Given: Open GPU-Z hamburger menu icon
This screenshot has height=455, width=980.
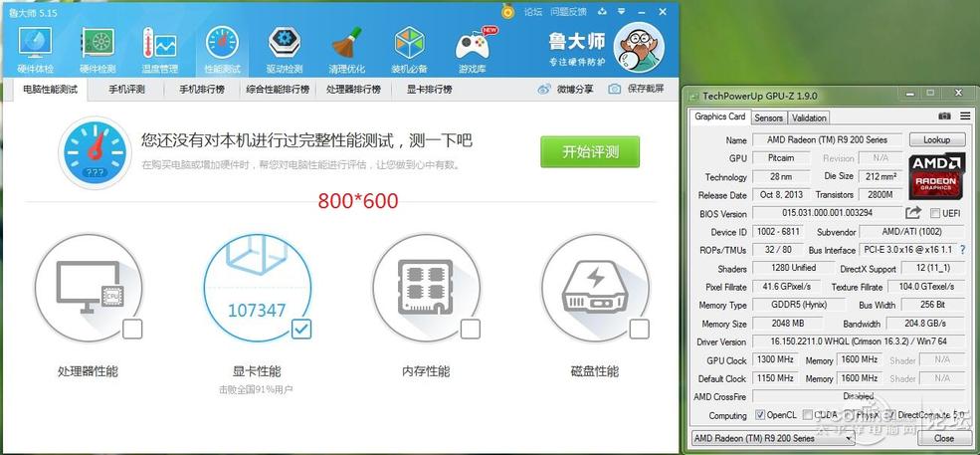Looking at the screenshot, I should (965, 116).
